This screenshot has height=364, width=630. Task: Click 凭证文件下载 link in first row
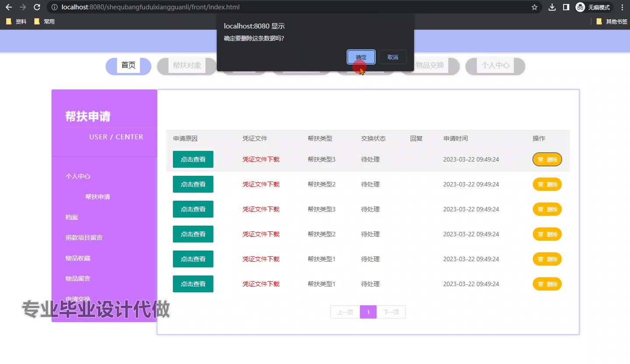[x=261, y=159]
